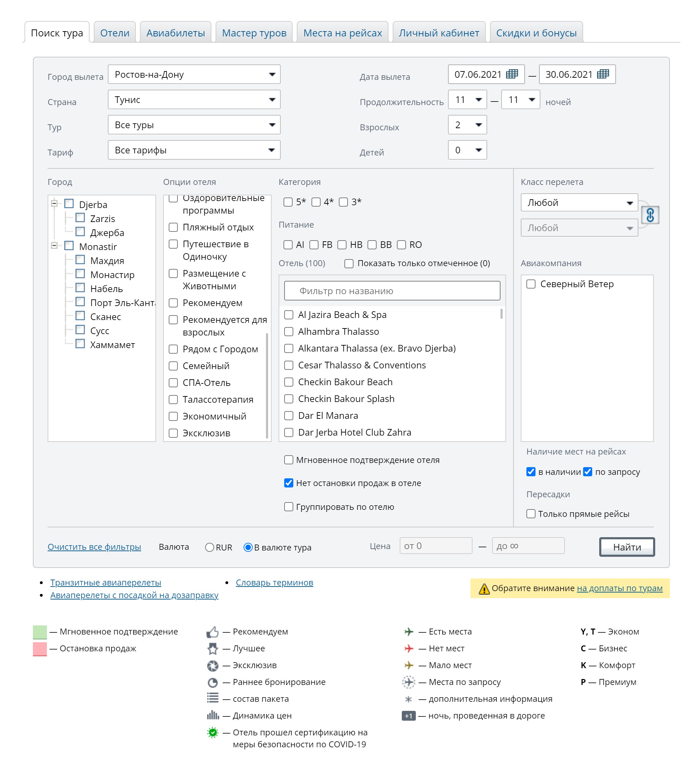This screenshot has width=700, height=783.
Task: Enable Северный Ветер airline checkbox
Action: [x=531, y=284]
